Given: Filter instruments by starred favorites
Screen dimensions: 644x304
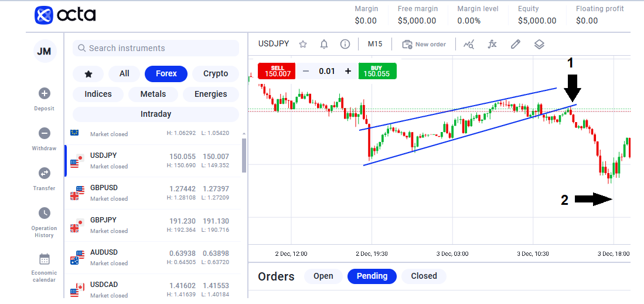Looking at the screenshot, I should click(x=88, y=73).
